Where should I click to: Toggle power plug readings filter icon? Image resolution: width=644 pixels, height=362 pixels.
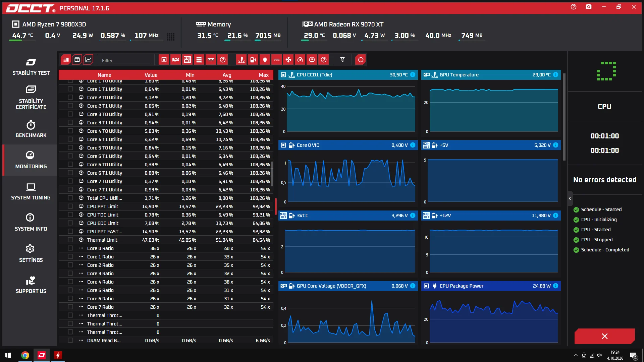(265, 60)
